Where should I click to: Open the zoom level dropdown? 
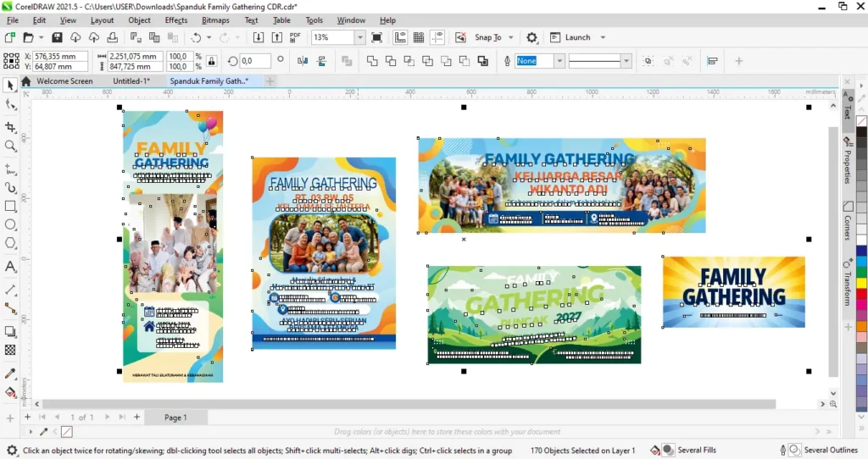tap(359, 37)
